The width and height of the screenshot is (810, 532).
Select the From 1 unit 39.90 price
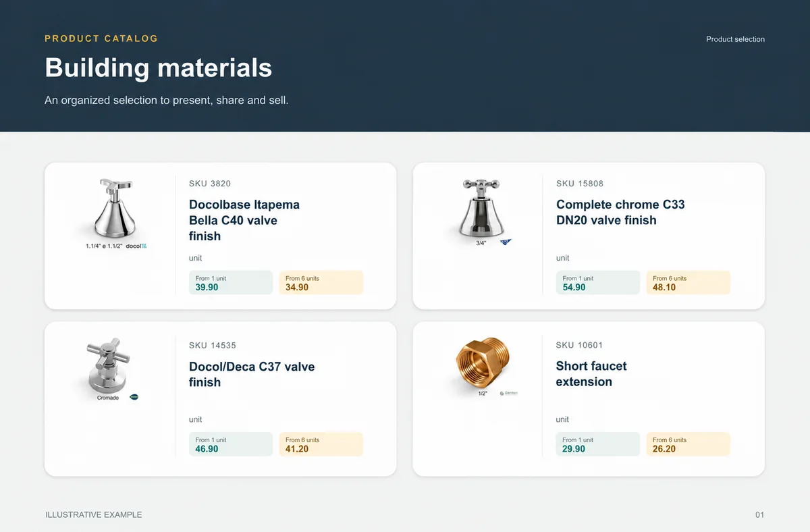pyautogui.click(x=231, y=283)
